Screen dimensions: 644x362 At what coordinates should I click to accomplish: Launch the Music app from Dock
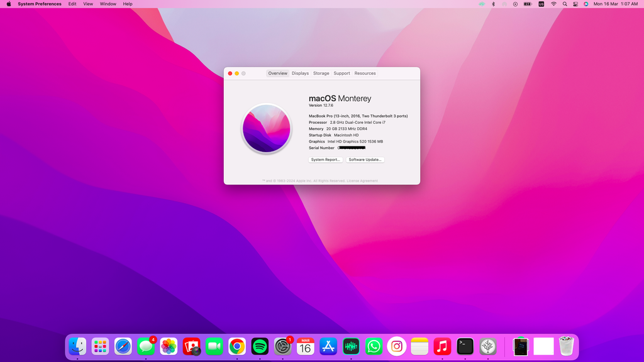[x=442, y=346]
